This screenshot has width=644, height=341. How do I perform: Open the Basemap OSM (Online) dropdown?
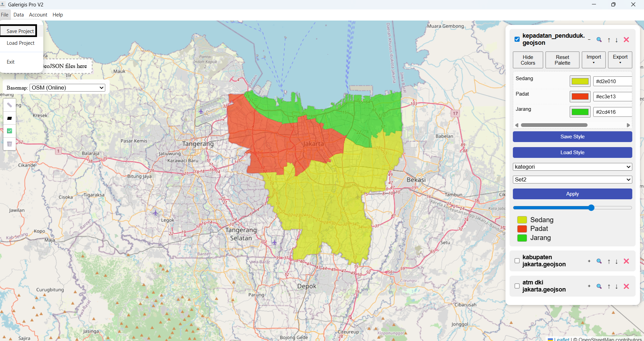(67, 88)
